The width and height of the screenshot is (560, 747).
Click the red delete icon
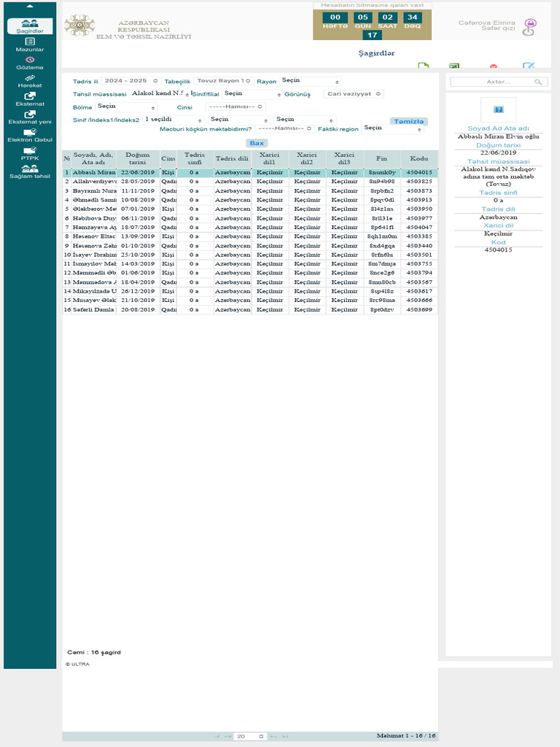tap(494, 66)
